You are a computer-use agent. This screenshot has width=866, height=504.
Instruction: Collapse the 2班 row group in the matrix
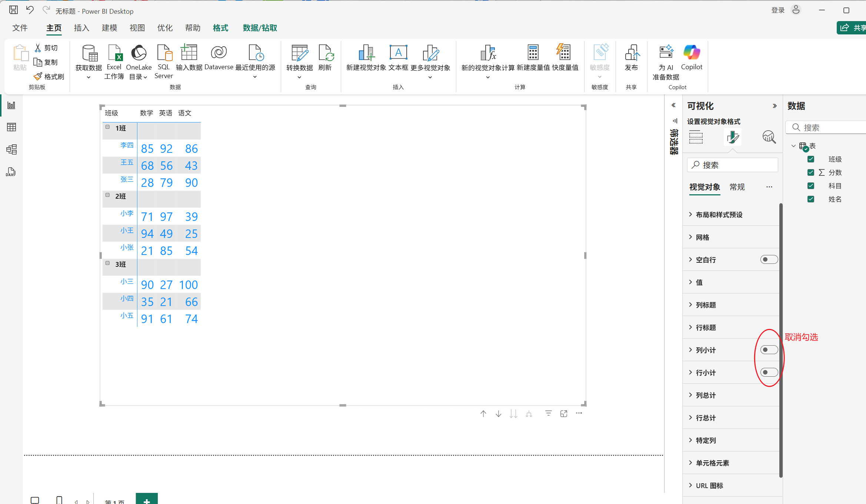point(107,195)
